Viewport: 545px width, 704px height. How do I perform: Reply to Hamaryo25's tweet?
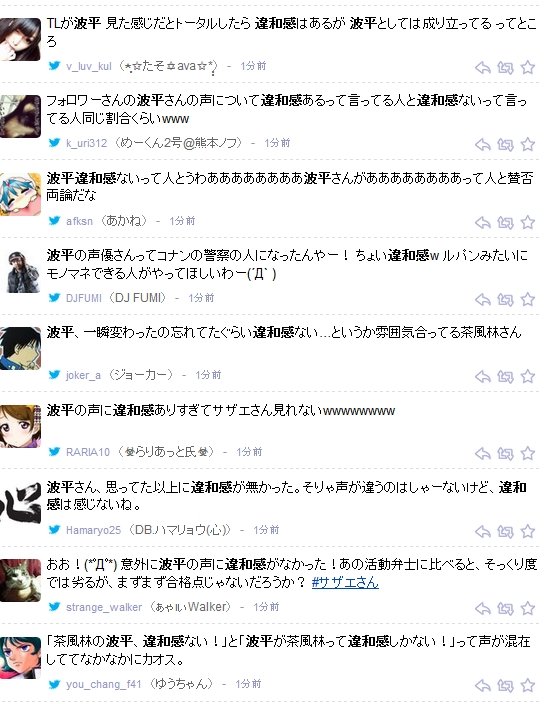coord(483,532)
